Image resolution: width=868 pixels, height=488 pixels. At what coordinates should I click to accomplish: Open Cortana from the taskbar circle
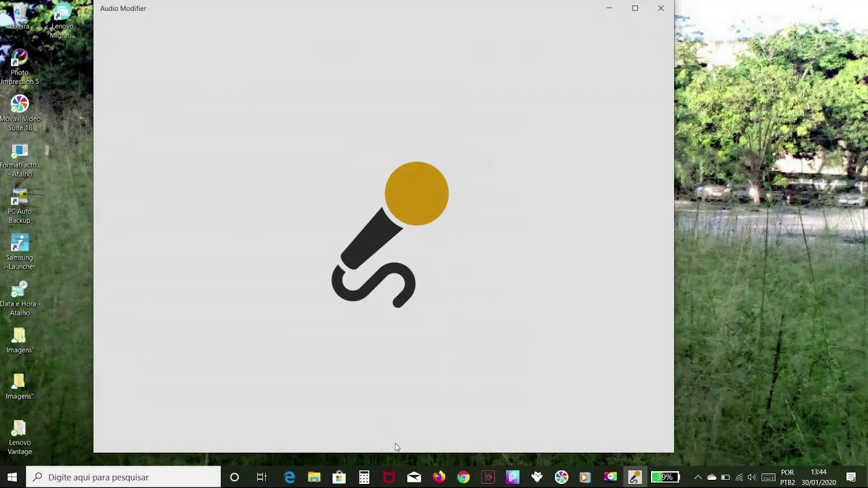235,477
